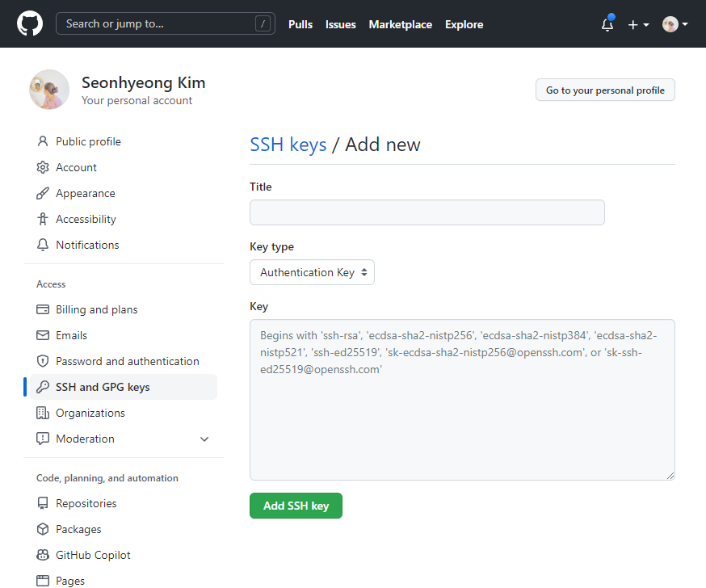Image resolution: width=706 pixels, height=588 pixels.
Task: Open the plus create-new dropdown
Action: (x=638, y=25)
